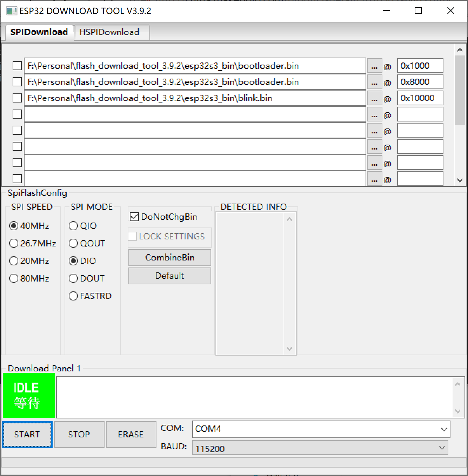Click the 0x8000 address field
Viewport: 468px width, 476px height.
coord(420,82)
